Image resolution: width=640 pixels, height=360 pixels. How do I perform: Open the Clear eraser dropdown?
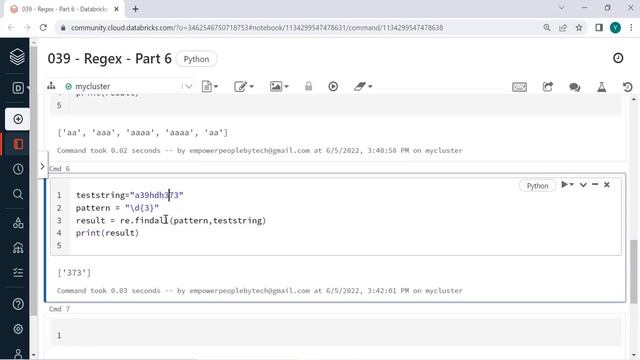tap(363, 87)
